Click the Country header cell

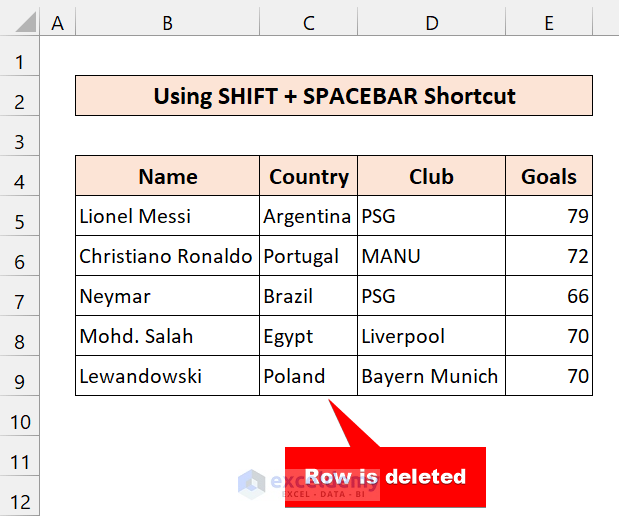coord(308,177)
